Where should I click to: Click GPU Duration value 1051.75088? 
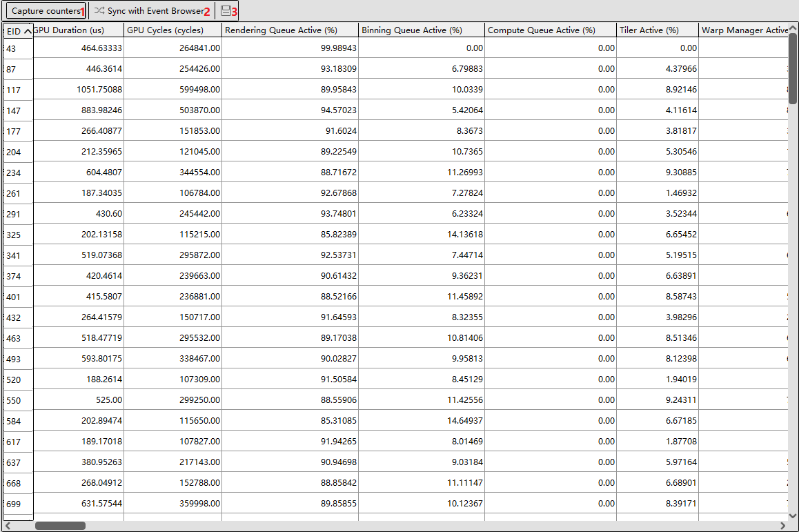tap(99, 89)
